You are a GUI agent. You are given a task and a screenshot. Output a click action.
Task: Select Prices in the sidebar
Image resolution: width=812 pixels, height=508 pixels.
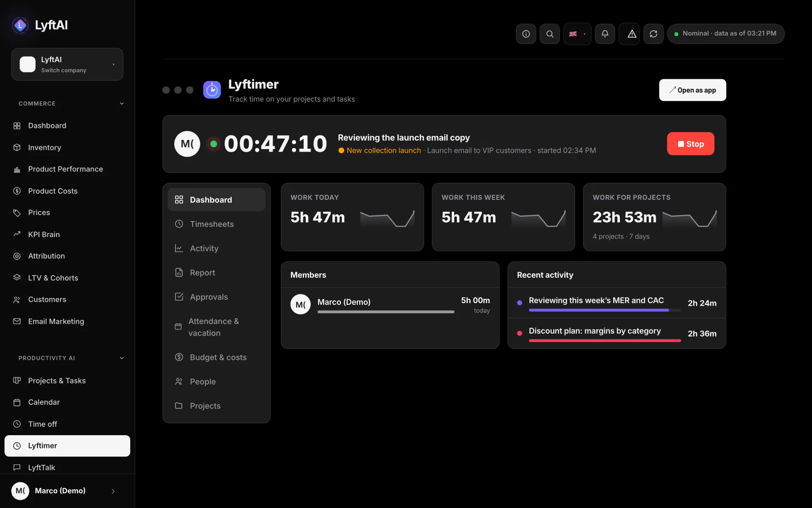(x=67, y=213)
